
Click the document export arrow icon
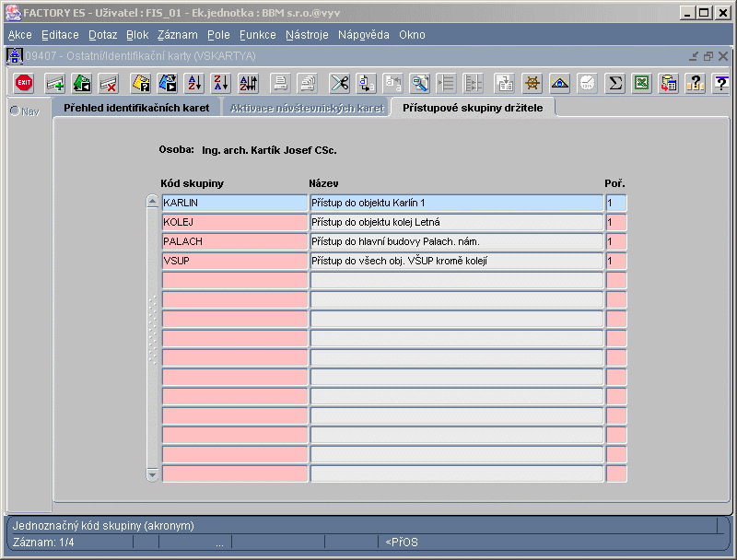pyautogui.click(x=505, y=83)
